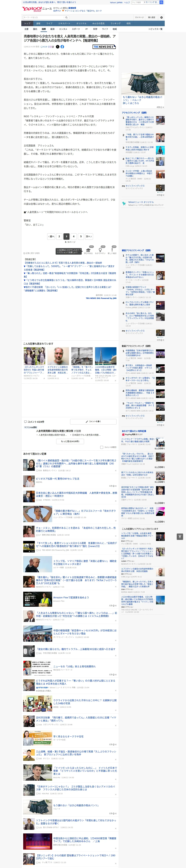Select the 速報 navigation tab
Screen dimensions: 186x868
[38, 24]
